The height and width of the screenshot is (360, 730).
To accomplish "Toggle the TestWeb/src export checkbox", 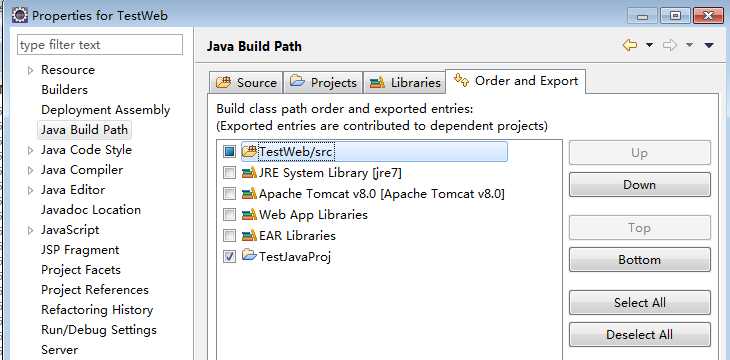I will 230,151.
